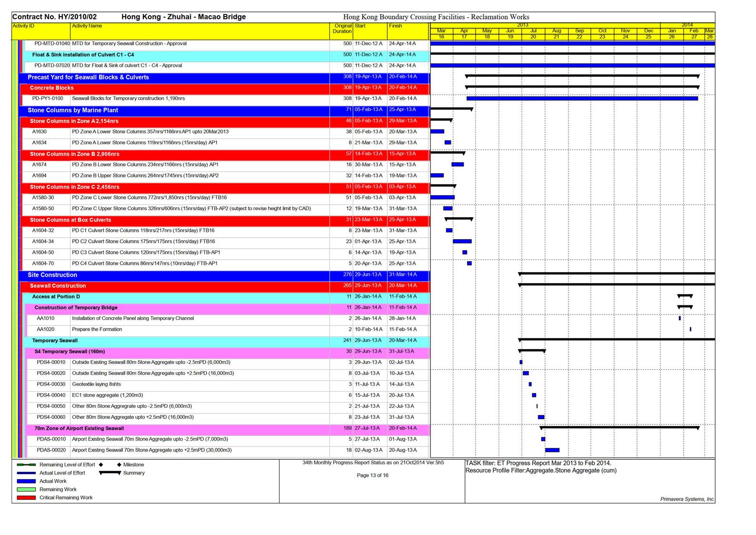756x535 pixels.
Task: Click 'Geotextile laying 8shts' activity name
Action: pos(96,384)
